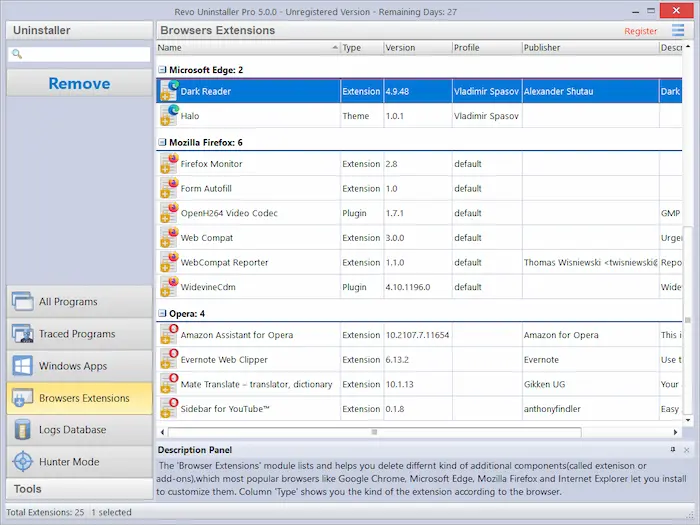Click the All Programs sidebar icon
Screen dimensions: 700x525
(22, 301)
